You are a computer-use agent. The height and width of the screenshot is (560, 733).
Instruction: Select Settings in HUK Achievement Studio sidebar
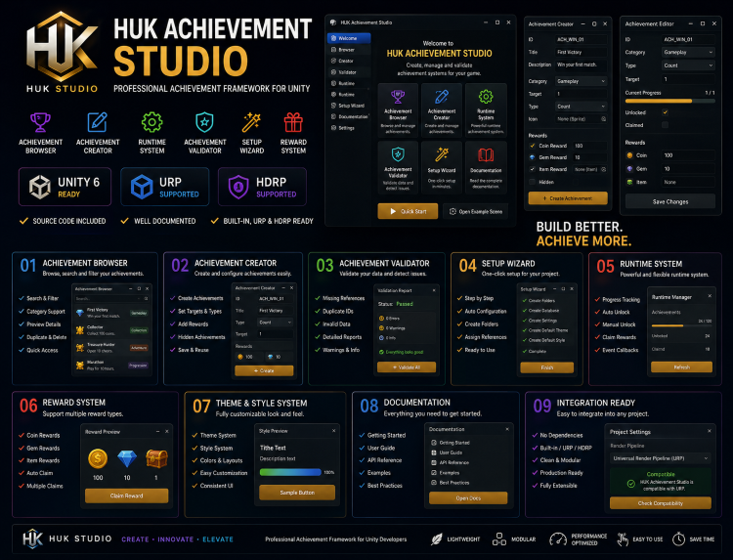click(349, 128)
